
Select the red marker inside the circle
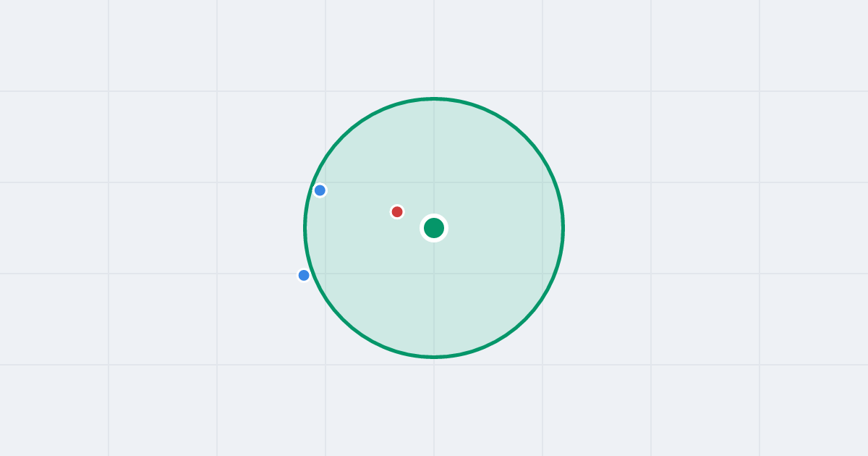pos(397,212)
